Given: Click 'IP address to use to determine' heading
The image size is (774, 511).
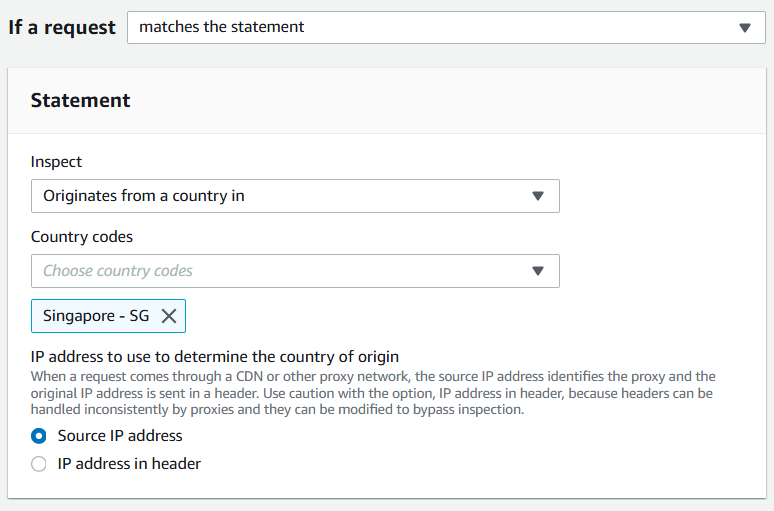Looking at the screenshot, I should point(215,356).
